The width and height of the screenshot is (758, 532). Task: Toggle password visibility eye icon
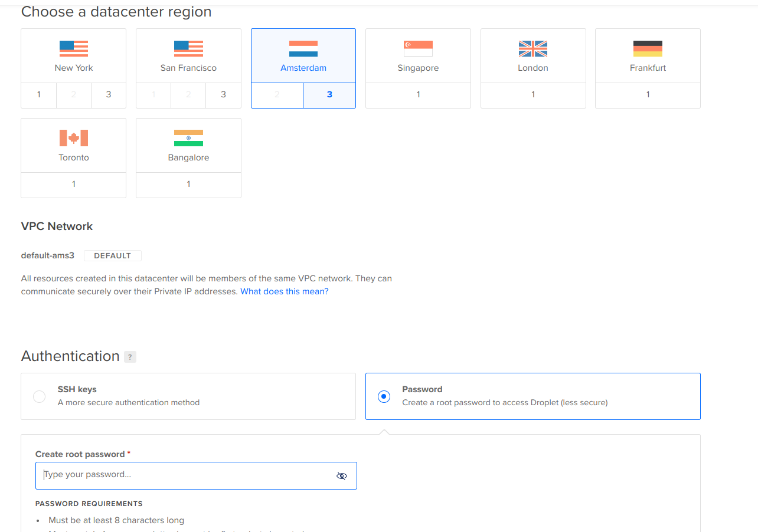342,475
